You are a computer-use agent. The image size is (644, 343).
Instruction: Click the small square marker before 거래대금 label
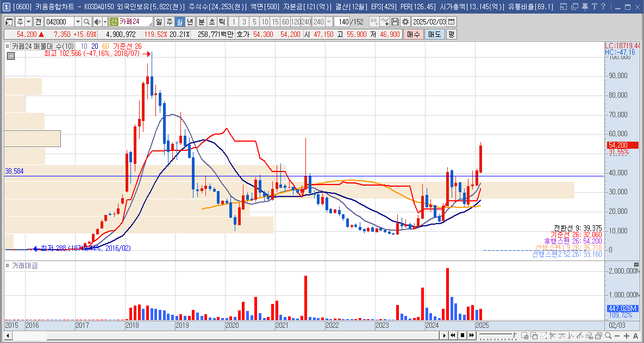pyautogui.click(x=8, y=266)
